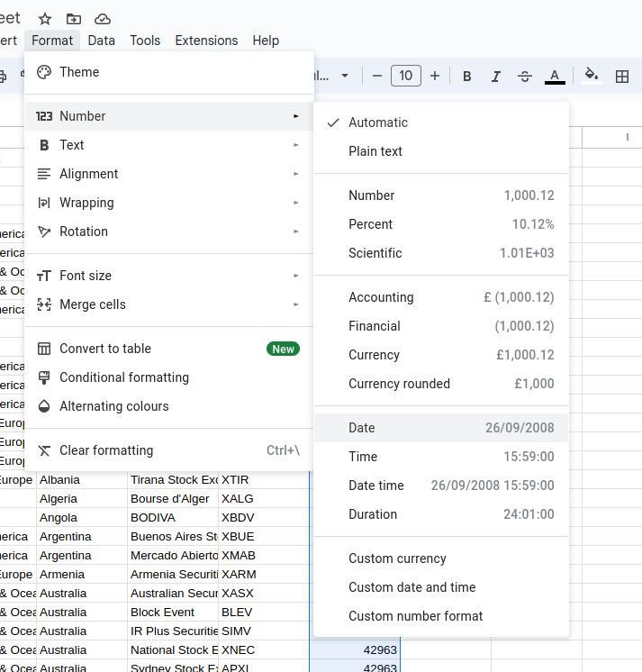Apply Financial format
This screenshot has width=642, height=672.
pos(441,326)
